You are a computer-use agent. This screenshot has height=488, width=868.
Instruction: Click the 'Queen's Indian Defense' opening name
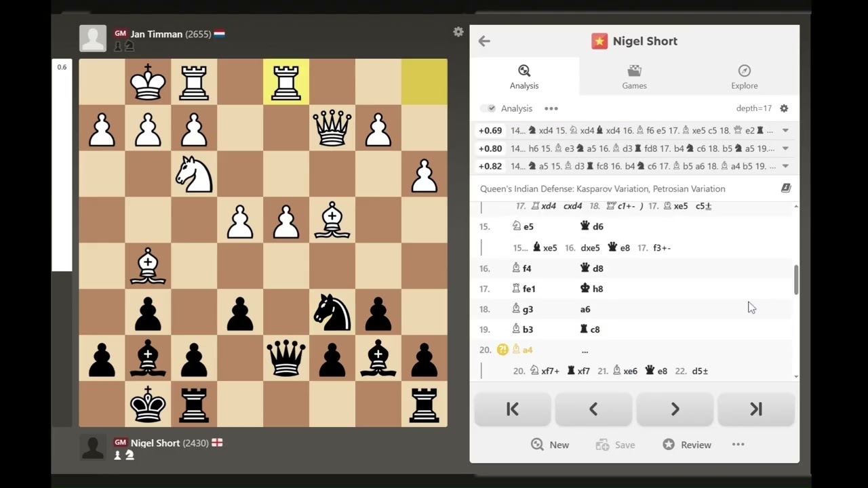pyautogui.click(x=603, y=189)
